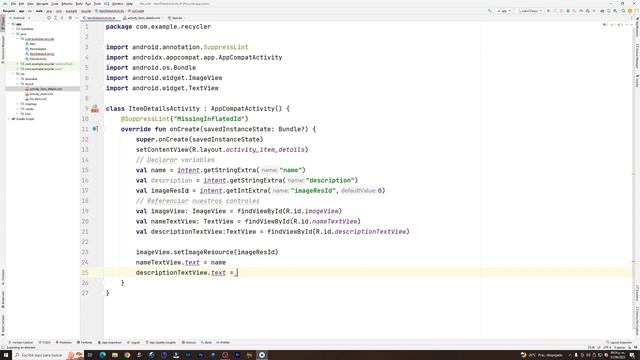Open File Explorer from the taskbar
Screen dimensions: 640x360
pyautogui.click(x=115, y=355)
